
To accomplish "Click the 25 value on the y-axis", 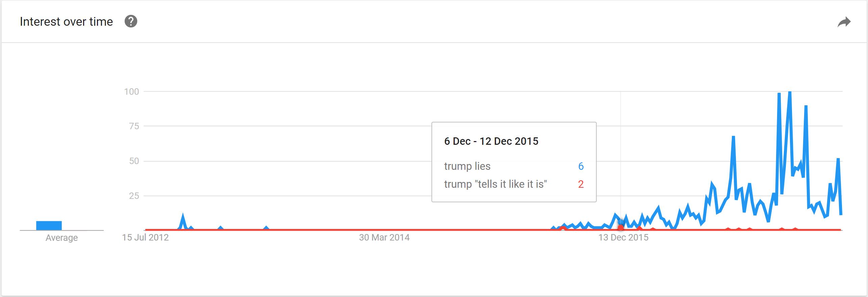I will tap(134, 196).
